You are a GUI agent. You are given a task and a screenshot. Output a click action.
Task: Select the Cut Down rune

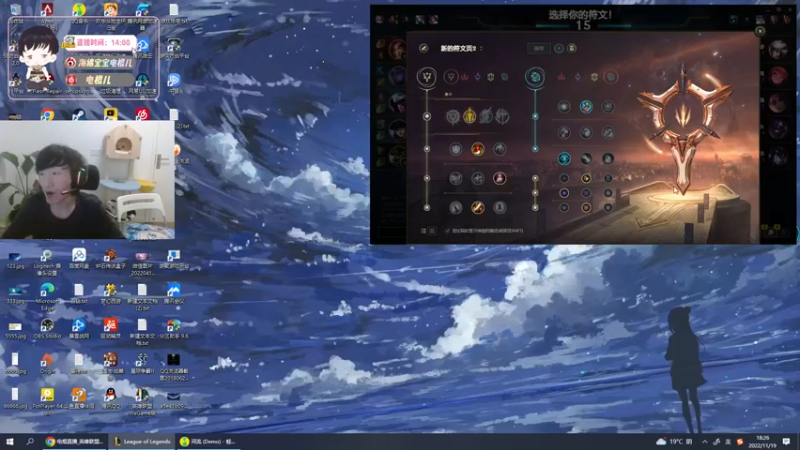click(x=478, y=207)
